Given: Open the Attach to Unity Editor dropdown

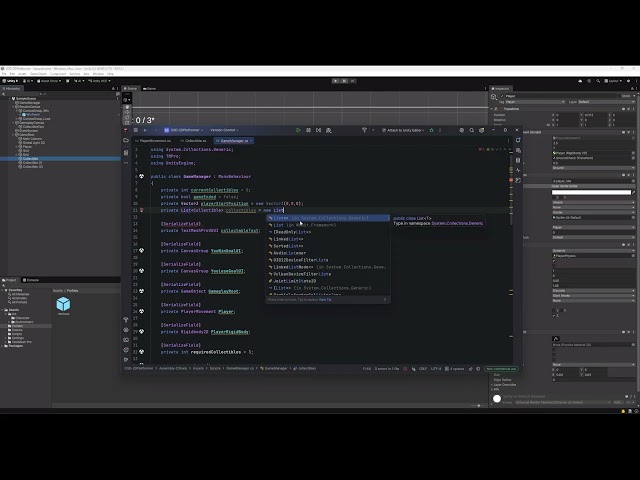Looking at the screenshot, I should coord(403,130).
